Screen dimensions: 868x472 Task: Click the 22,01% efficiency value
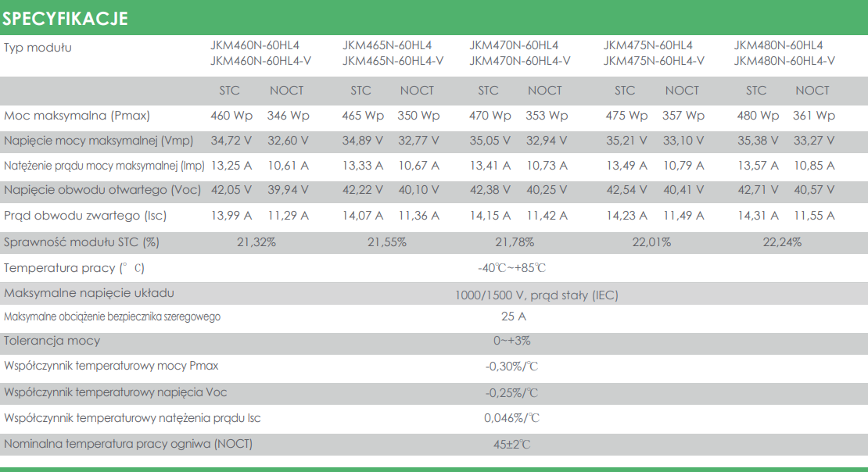(x=651, y=242)
